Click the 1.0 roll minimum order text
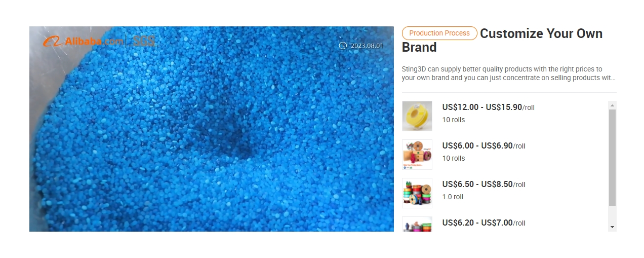The width and height of the screenshot is (644, 258). pos(453,197)
